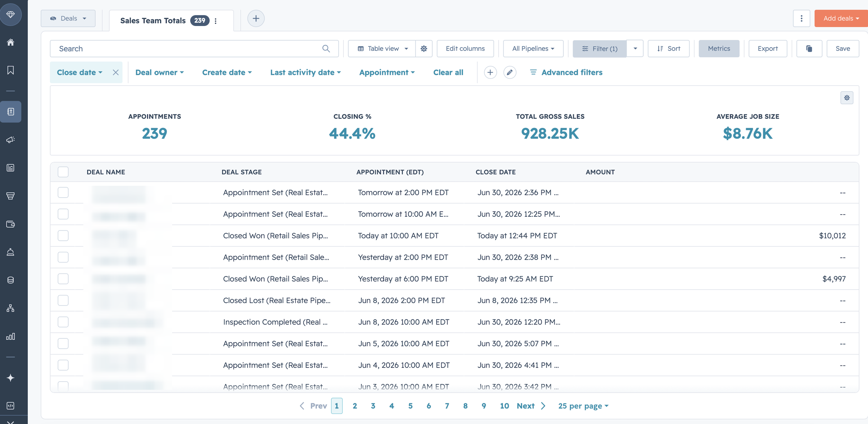The image size is (868, 424).
Task: Open the Sales storefront icon in the sidebar
Action: tap(10, 196)
